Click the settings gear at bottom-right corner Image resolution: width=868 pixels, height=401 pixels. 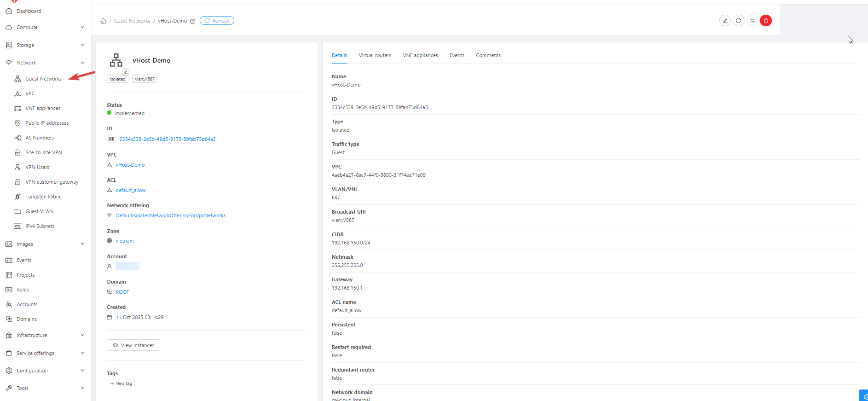click(864, 396)
